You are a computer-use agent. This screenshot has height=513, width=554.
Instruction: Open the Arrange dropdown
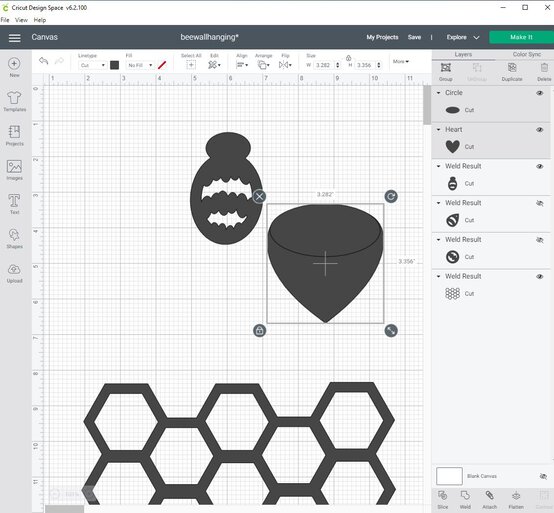pos(264,65)
